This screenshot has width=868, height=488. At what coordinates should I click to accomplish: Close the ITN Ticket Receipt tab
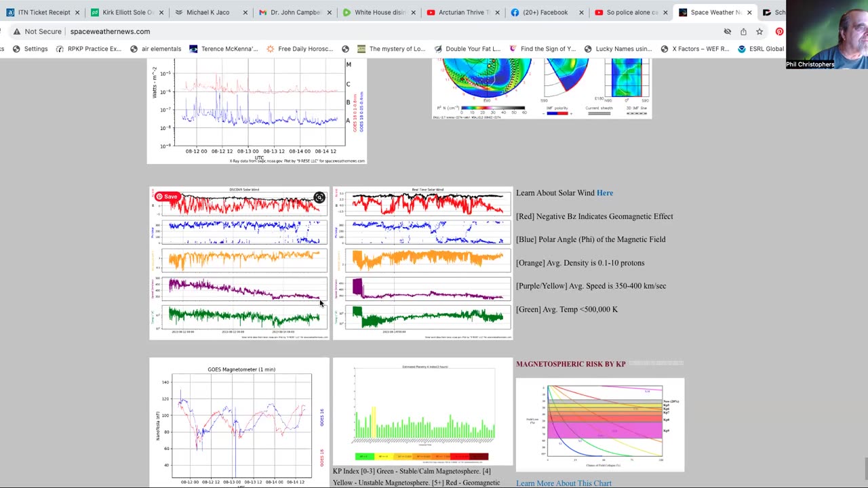point(77,12)
